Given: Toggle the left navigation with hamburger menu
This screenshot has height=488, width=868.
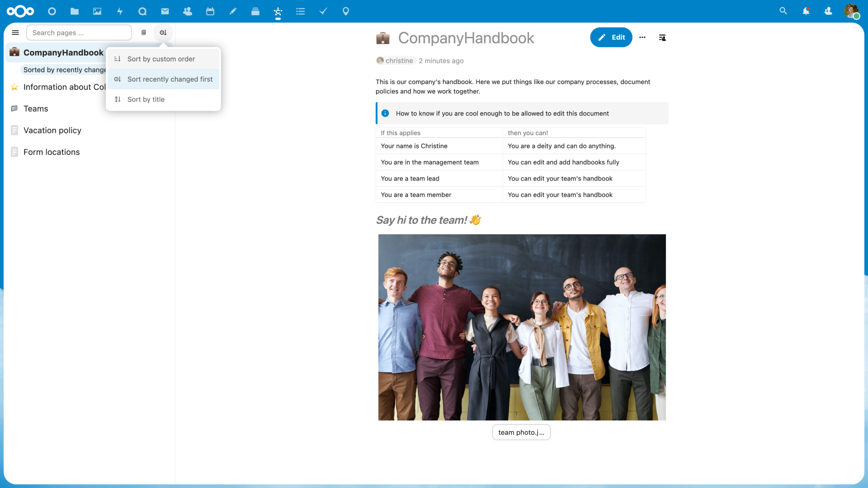Looking at the screenshot, I should coord(15,32).
